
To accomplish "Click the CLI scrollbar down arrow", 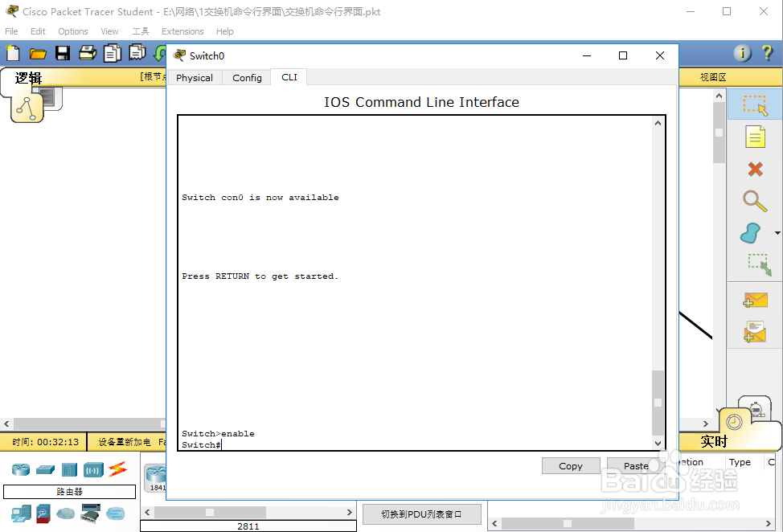I will click(x=658, y=443).
